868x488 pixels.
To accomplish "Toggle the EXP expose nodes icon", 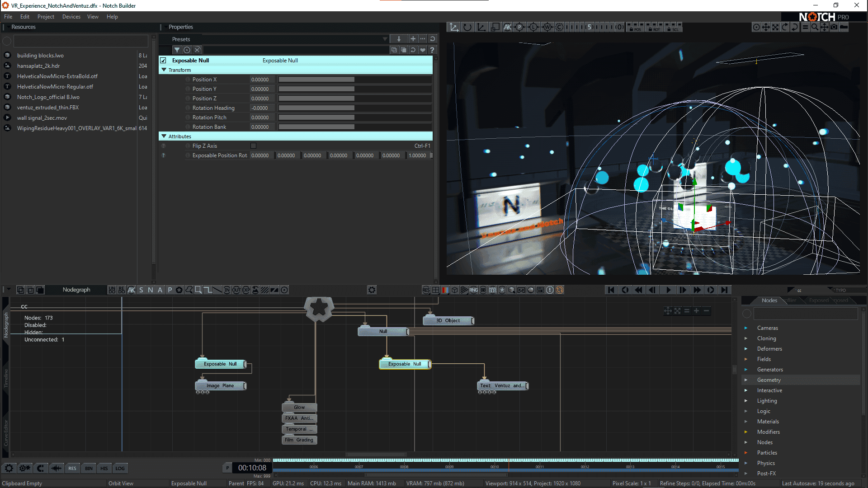I will click(246, 290).
